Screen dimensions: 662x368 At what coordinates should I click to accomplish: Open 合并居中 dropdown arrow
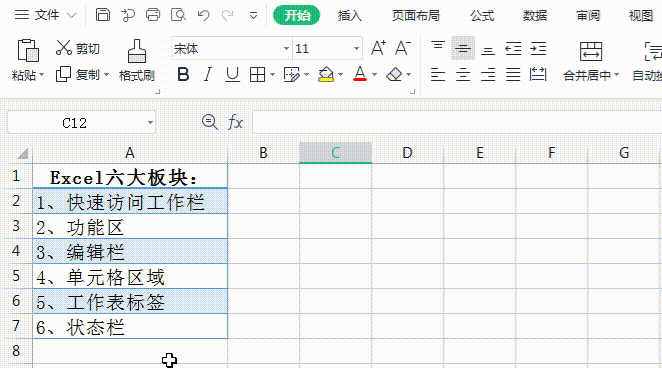617,75
